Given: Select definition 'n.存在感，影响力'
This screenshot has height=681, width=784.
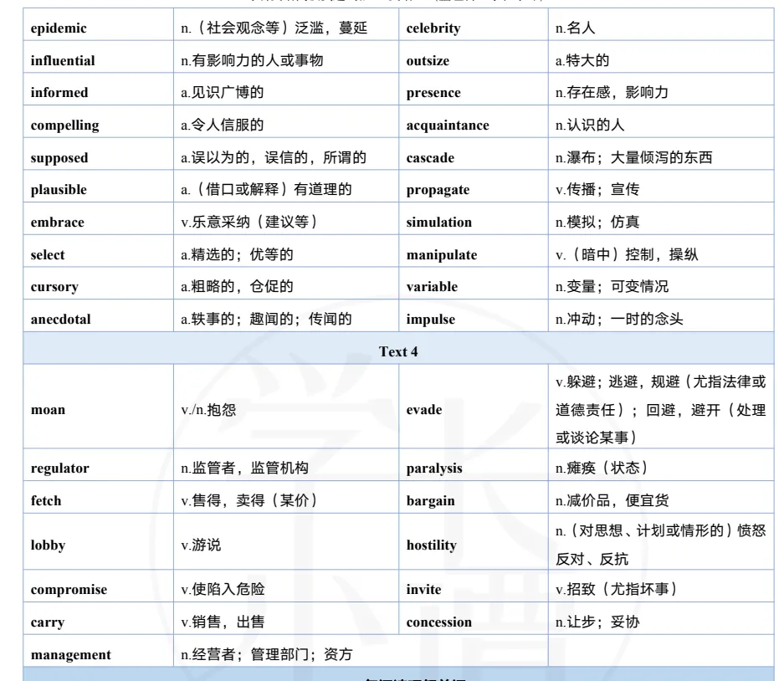Looking at the screenshot, I should pos(612,93).
